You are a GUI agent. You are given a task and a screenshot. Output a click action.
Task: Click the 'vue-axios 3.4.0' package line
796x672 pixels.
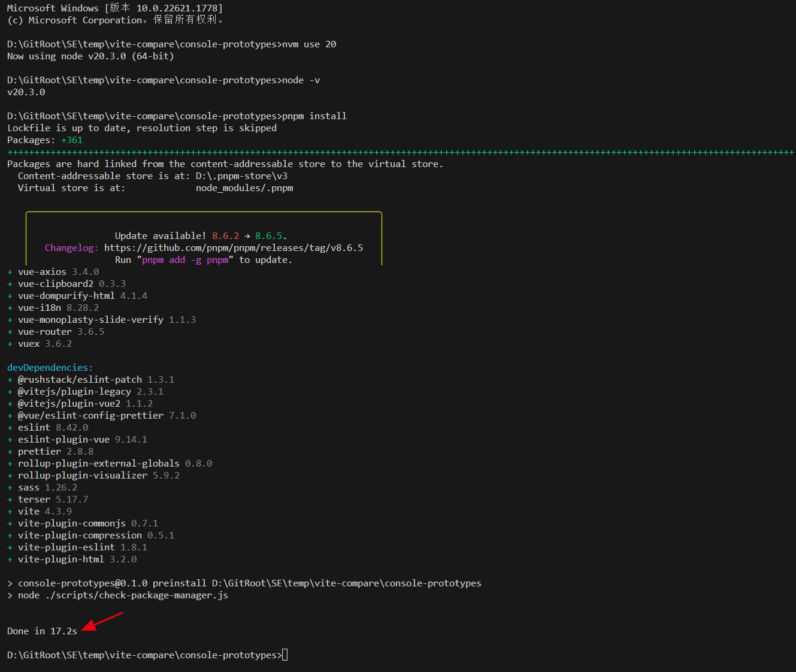[x=53, y=272]
